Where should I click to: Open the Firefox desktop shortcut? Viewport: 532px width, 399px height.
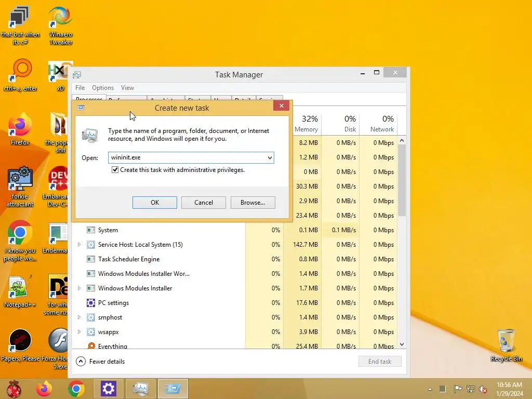tap(20, 129)
